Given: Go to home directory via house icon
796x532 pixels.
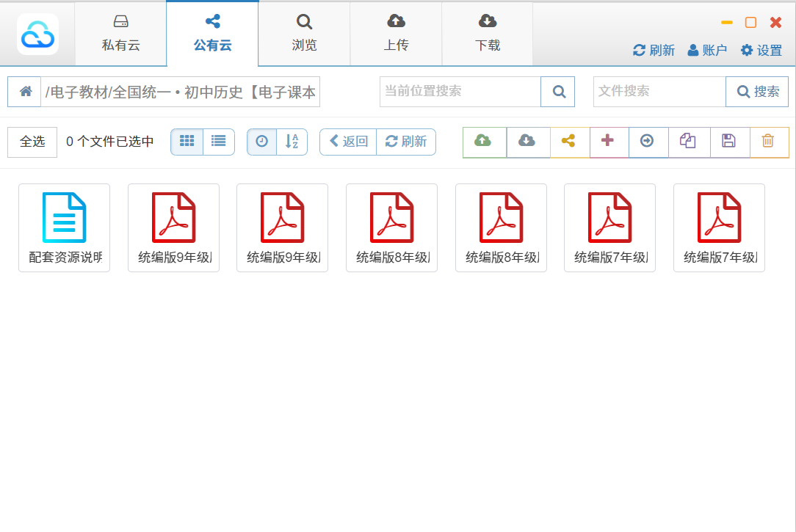Looking at the screenshot, I should pos(25,92).
